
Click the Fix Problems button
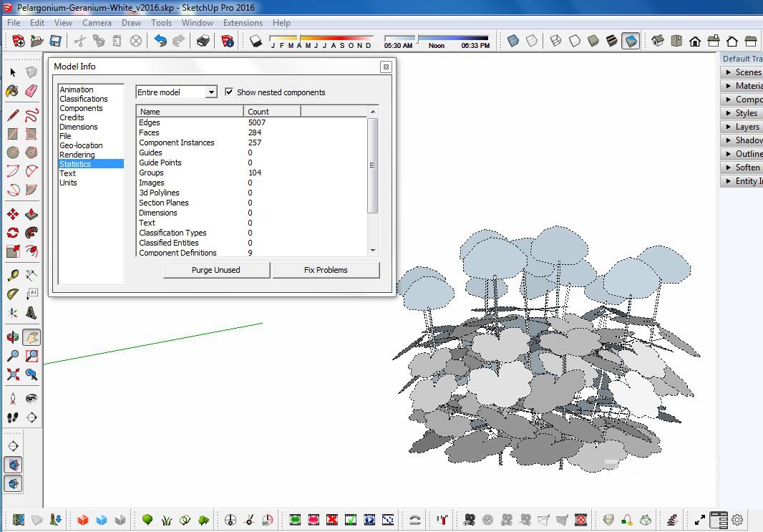click(326, 270)
